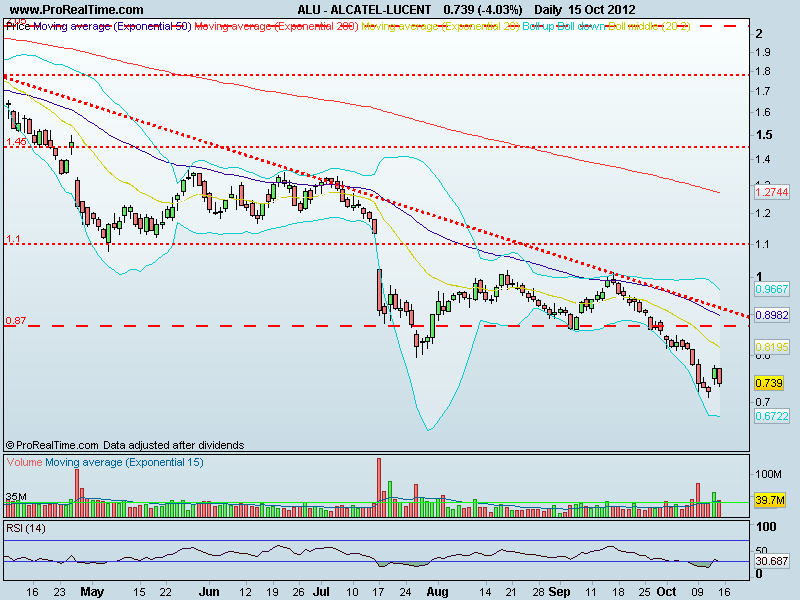The width and height of the screenshot is (800, 600).
Task: Click the price axis tick 0.7
Action: click(763, 403)
